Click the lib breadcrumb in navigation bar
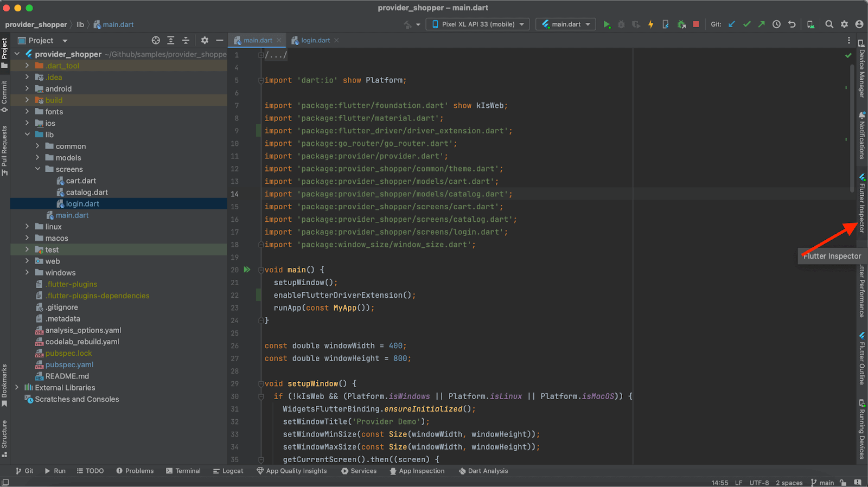Viewport: 868px width, 487px height. pyautogui.click(x=80, y=24)
